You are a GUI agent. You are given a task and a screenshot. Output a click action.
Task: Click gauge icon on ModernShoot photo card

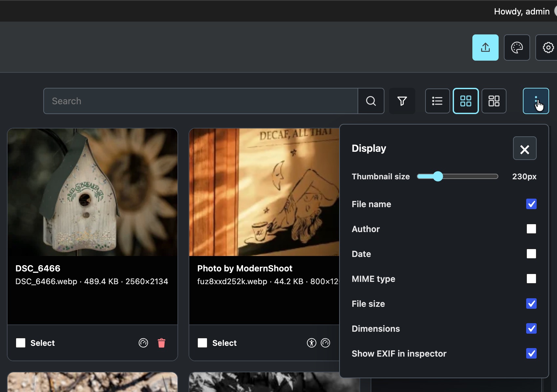[325, 343]
